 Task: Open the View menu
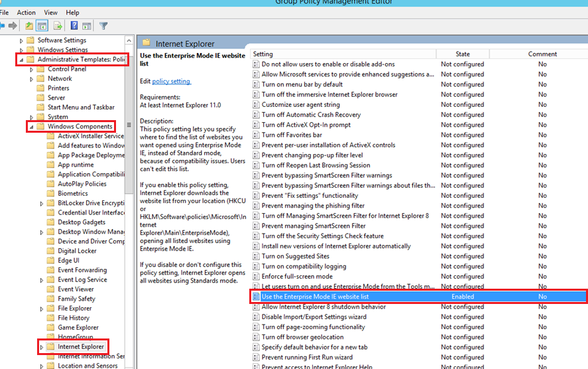tap(50, 13)
